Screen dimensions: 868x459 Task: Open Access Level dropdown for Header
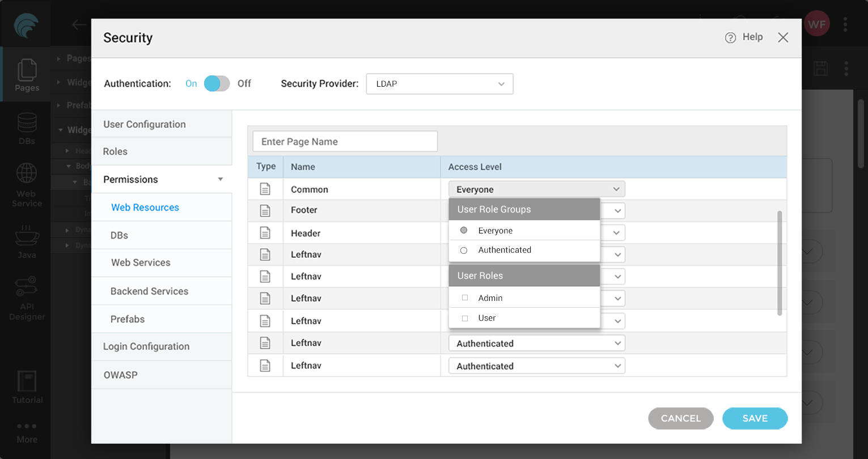[617, 233]
